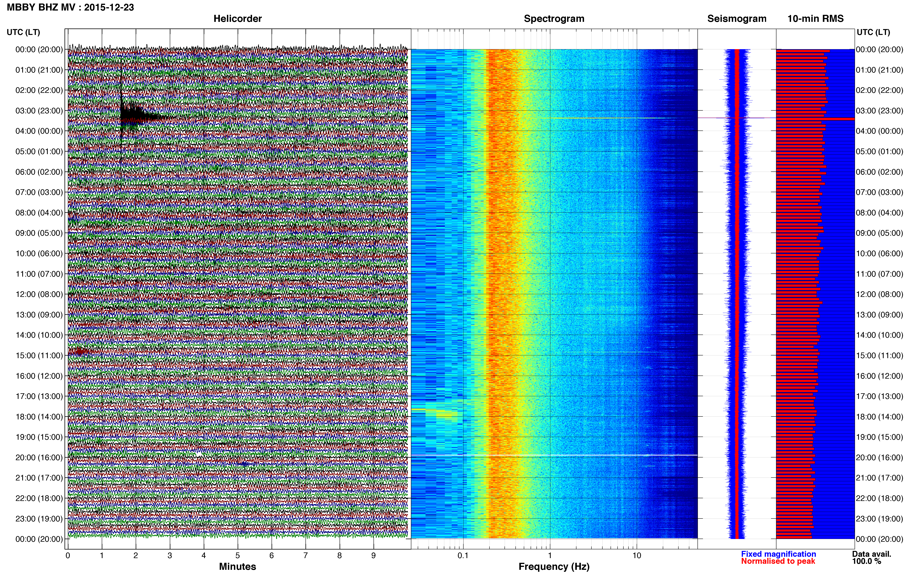Click the right '10:00 (06:00)' time label
Screen dimensions: 924x578
point(879,253)
